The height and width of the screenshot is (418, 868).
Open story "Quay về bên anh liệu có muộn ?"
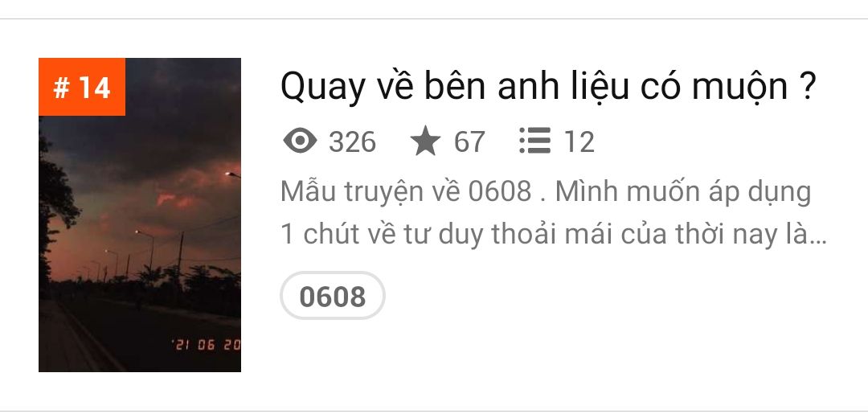[x=548, y=87]
